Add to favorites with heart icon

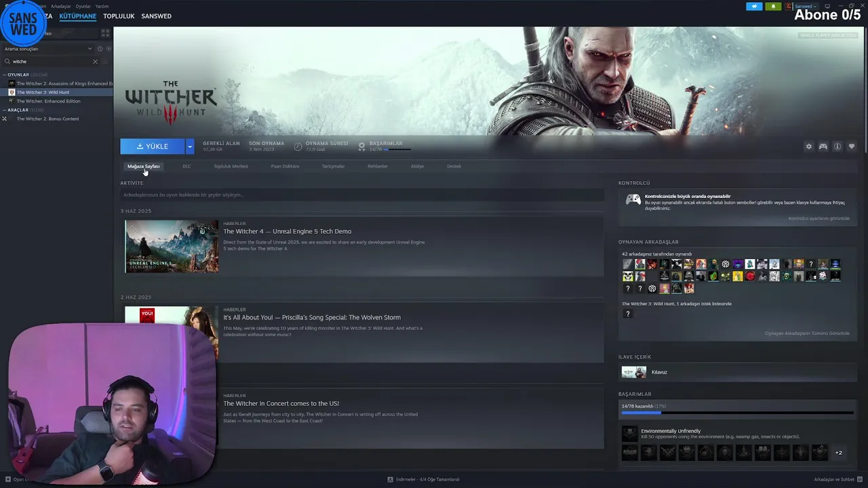pos(852,146)
